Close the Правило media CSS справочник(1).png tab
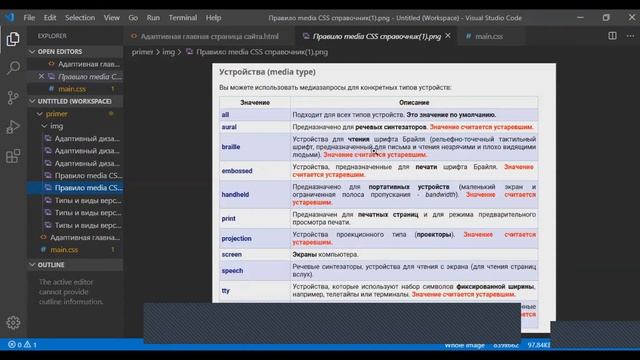The width and height of the screenshot is (640, 360). [x=448, y=36]
